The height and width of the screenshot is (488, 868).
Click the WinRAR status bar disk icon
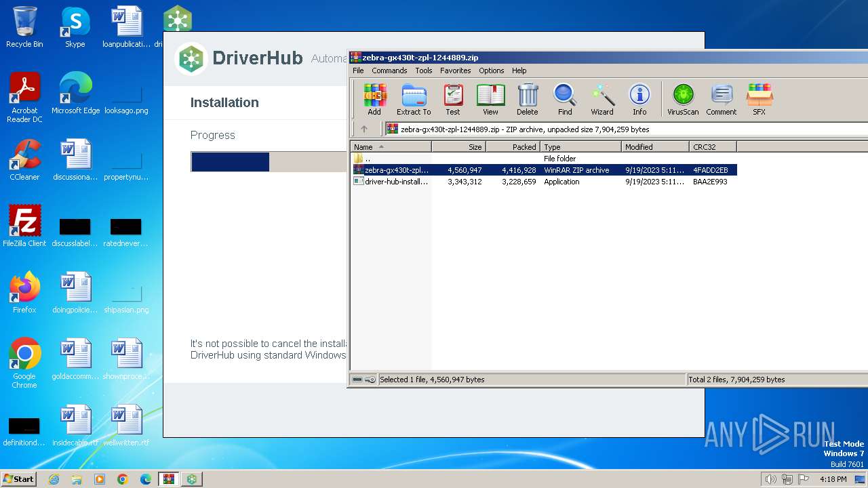(x=357, y=380)
